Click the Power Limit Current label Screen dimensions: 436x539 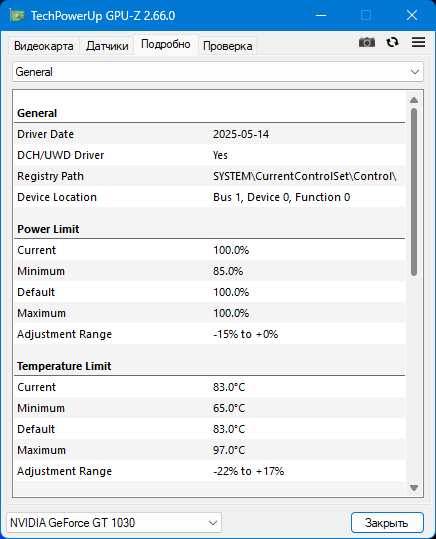(36, 250)
